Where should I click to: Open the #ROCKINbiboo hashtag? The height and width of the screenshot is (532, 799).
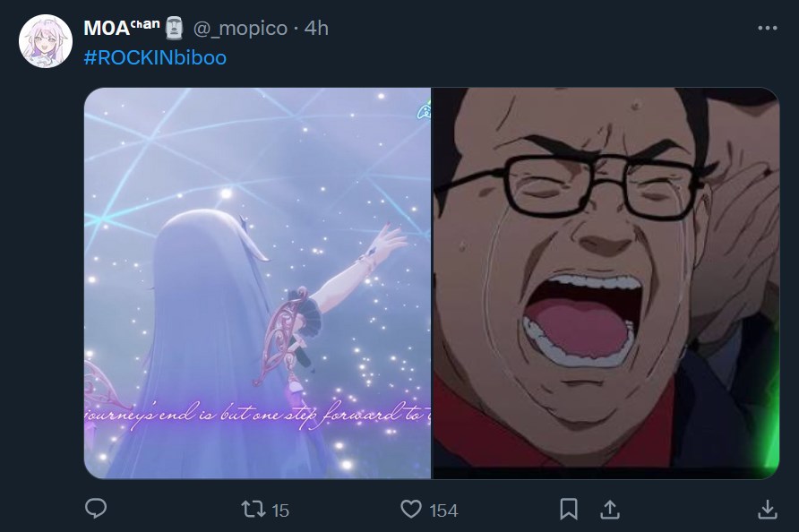(155, 57)
